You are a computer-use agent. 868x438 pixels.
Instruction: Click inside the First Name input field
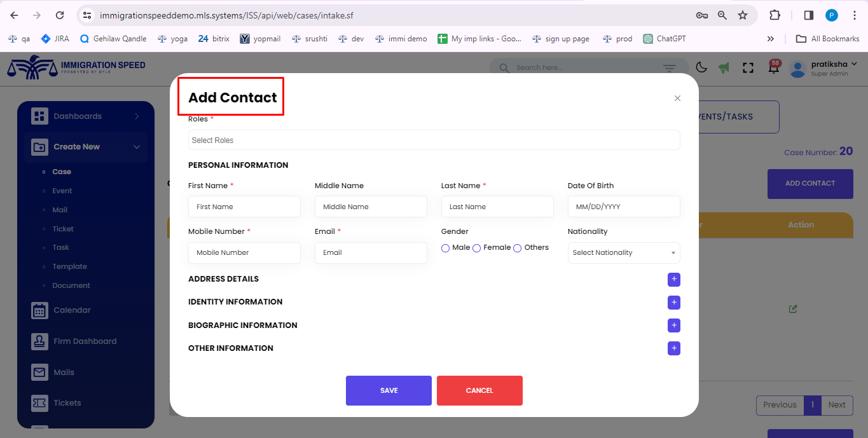[244, 206]
